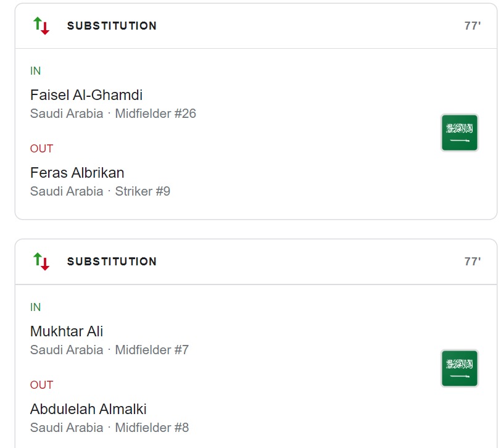Click the "Midfielder #8" detail line
The width and height of the screenshot is (501, 448).
pos(152,428)
